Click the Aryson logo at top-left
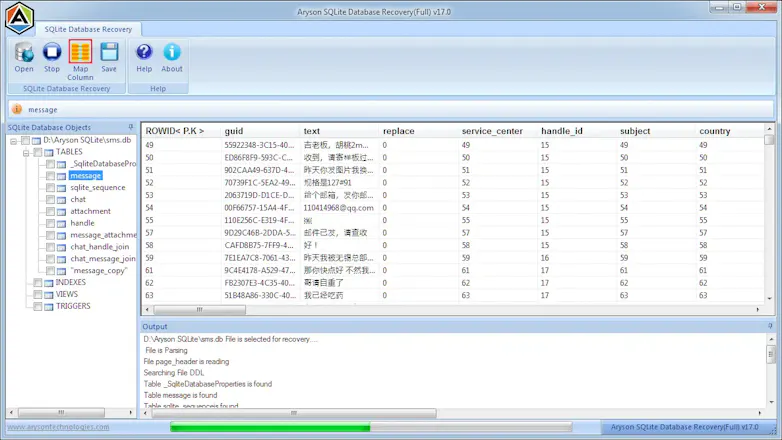782x440 pixels. (x=19, y=18)
